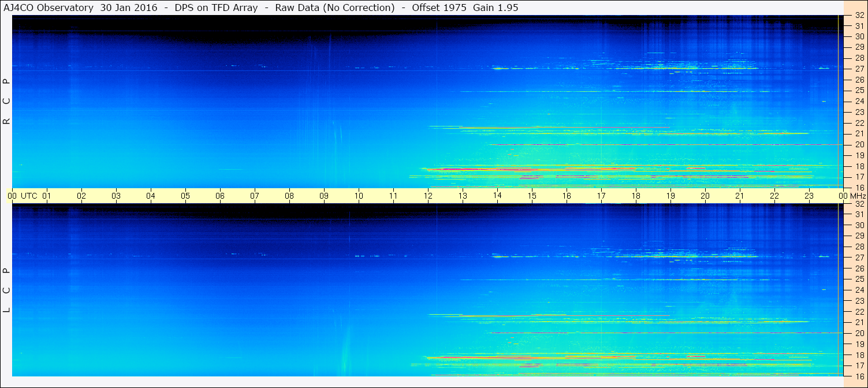868x388 pixels.
Task: Select the 16 MHz tick in LCP panel
Action: point(859,376)
